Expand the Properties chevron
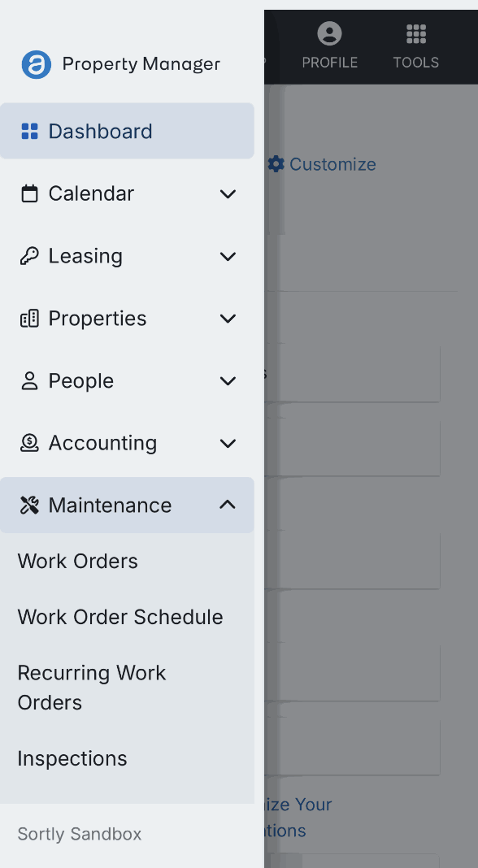Image resolution: width=478 pixels, height=868 pixels. pyautogui.click(x=228, y=319)
